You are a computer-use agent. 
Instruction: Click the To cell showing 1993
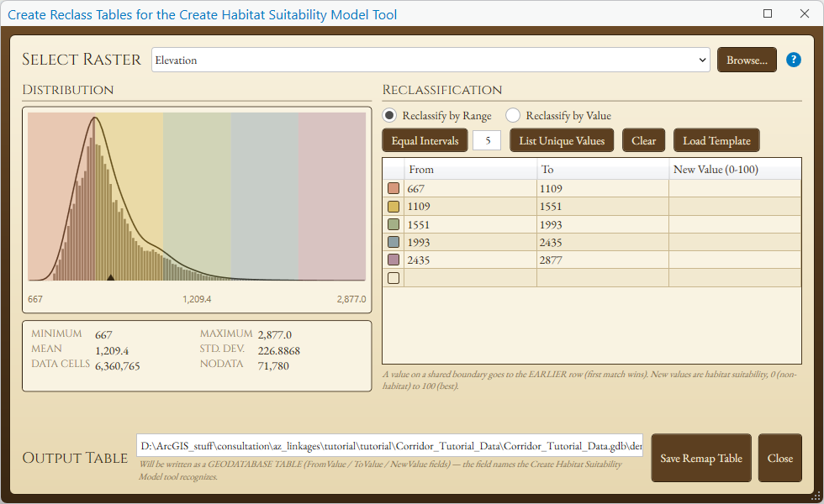[x=603, y=225]
